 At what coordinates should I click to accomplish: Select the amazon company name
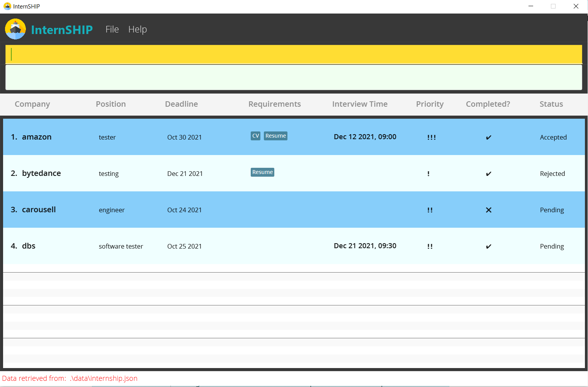click(37, 137)
